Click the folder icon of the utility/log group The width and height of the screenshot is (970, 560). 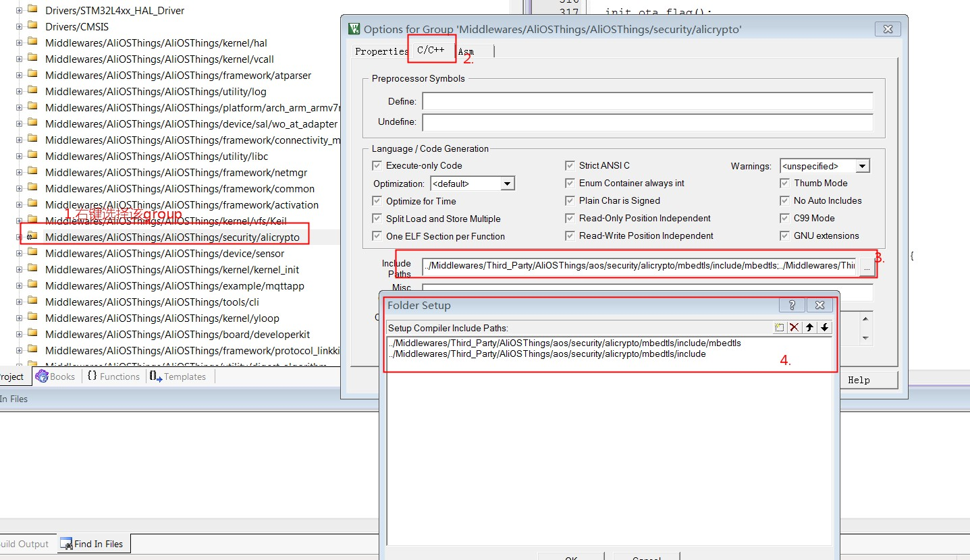pyautogui.click(x=32, y=91)
